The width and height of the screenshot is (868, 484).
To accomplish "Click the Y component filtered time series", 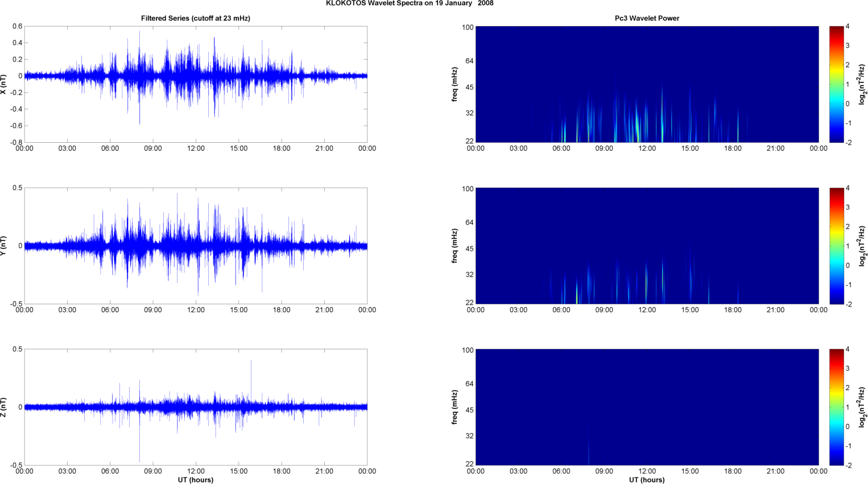I will [196, 246].
